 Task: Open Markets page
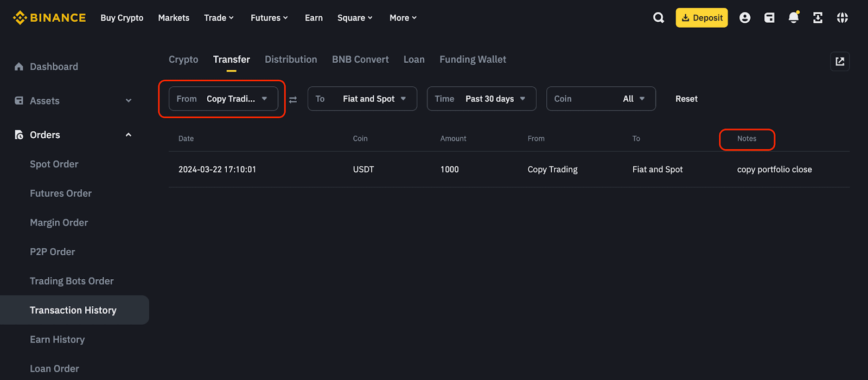pos(174,18)
